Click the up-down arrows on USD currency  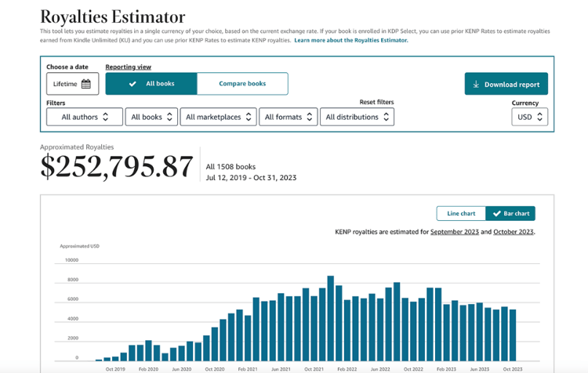tap(539, 117)
